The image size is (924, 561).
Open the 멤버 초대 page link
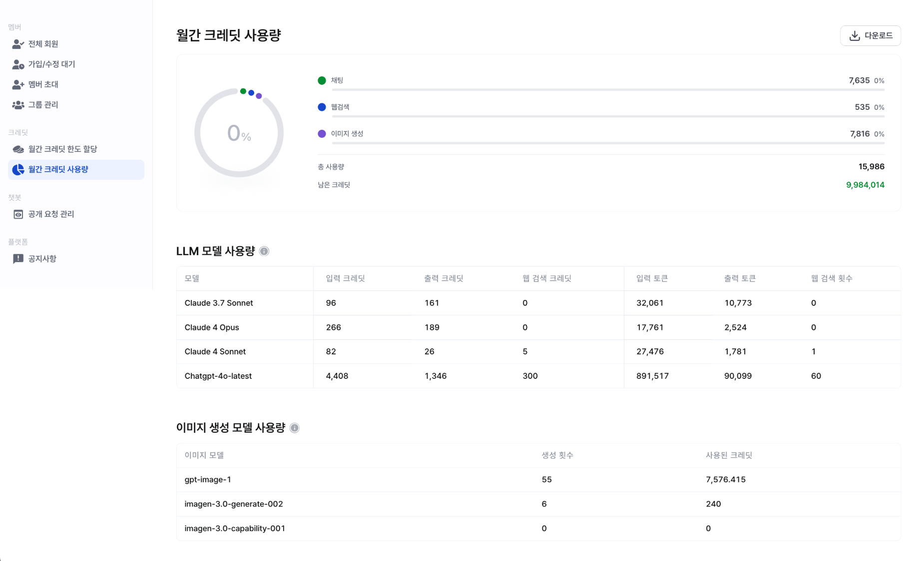click(x=43, y=85)
